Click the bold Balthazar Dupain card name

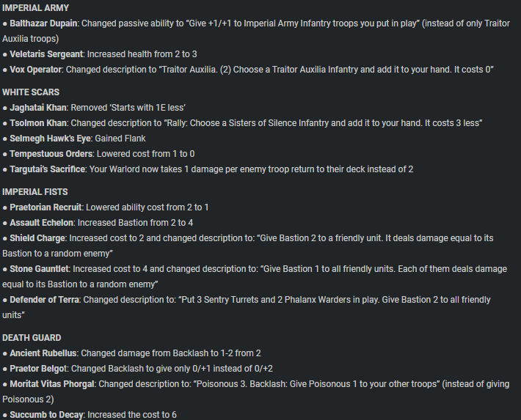pyautogui.click(x=43, y=23)
